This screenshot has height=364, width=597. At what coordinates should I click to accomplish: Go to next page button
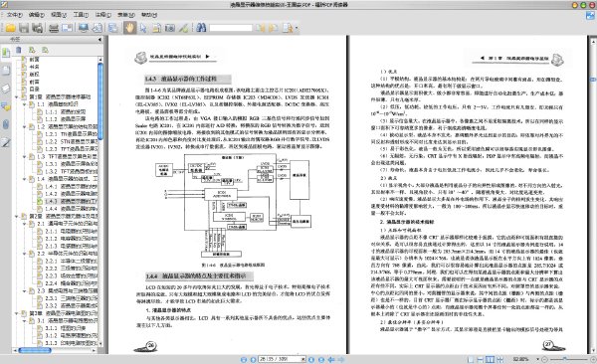(x=311, y=359)
